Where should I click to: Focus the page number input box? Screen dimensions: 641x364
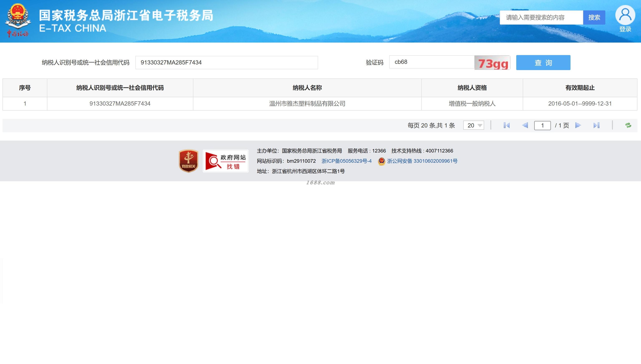click(x=543, y=125)
